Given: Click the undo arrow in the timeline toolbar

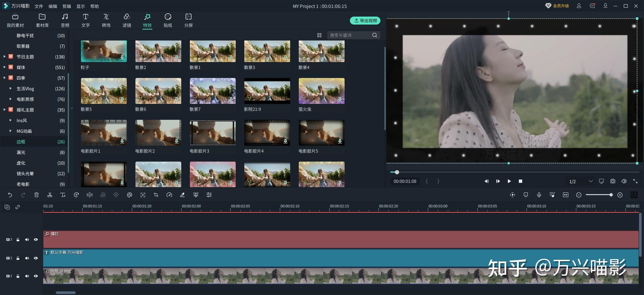Looking at the screenshot, I should click(x=10, y=195).
